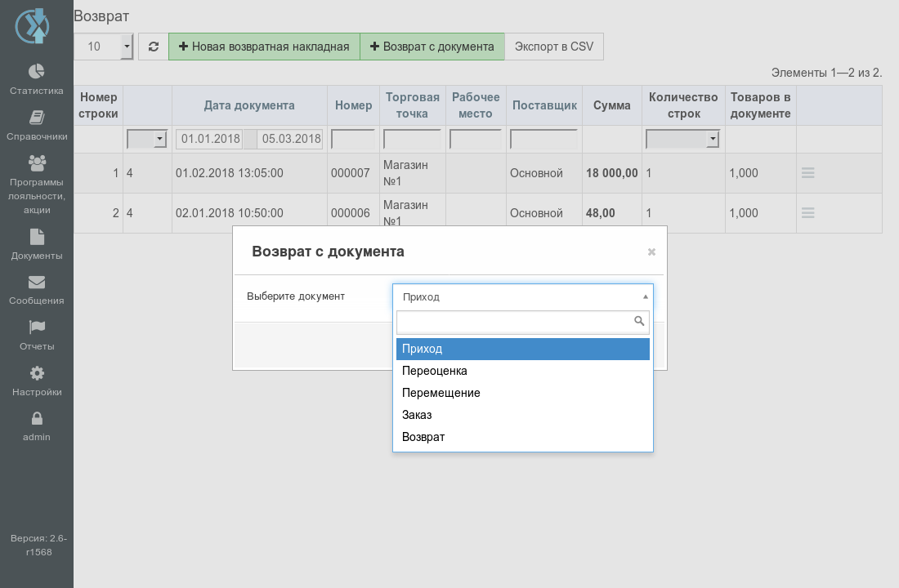Open the Справочники section
The width and height of the screenshot is (899, 588).
click(37, 126)
